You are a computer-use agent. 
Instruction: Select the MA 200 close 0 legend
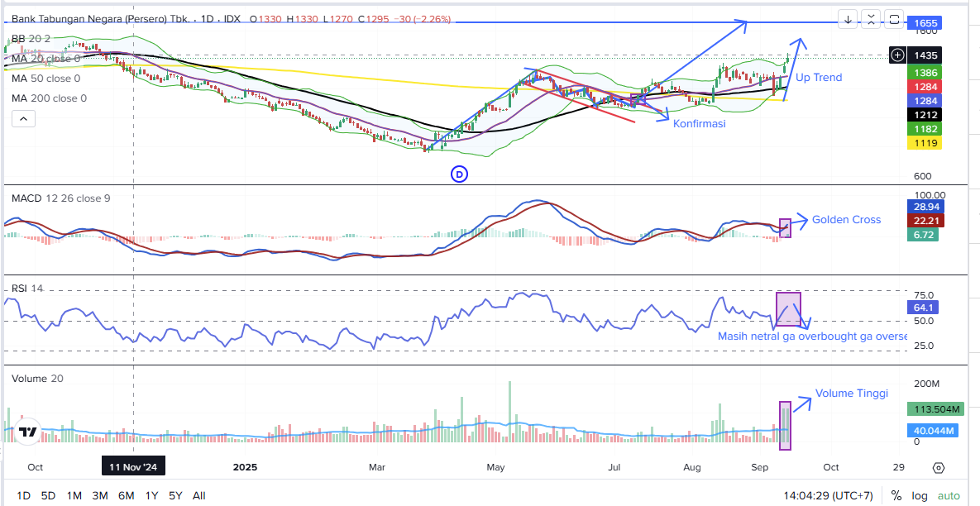coord(49,98)
